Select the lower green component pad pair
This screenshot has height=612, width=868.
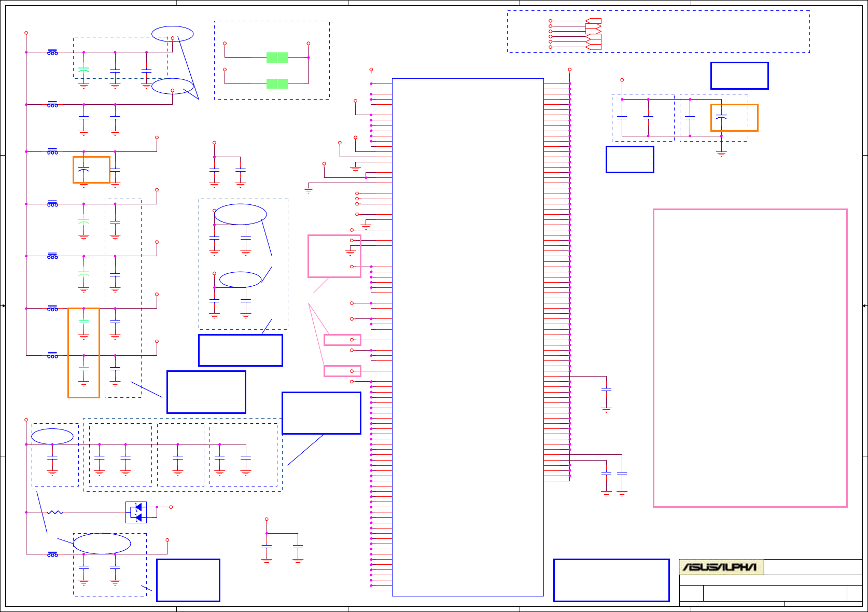[277, 84]
